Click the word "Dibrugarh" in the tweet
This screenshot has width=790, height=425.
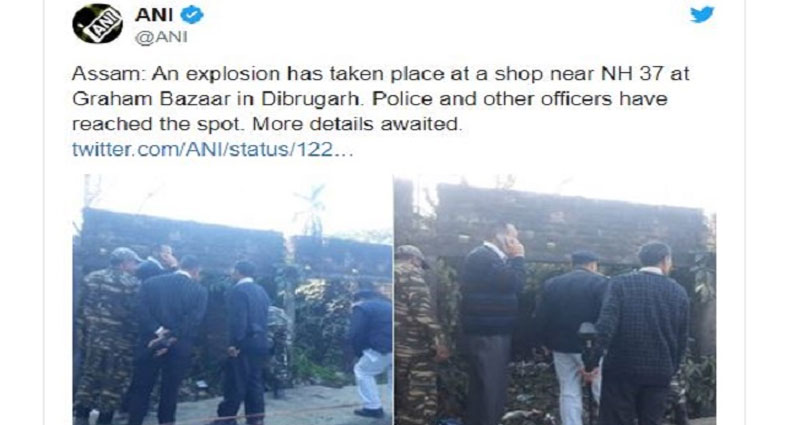pos(310,99)
